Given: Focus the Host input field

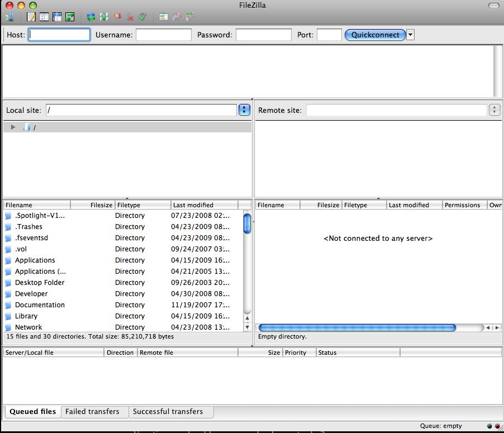Looking at the screenshot, I should [x=59, y=35].
